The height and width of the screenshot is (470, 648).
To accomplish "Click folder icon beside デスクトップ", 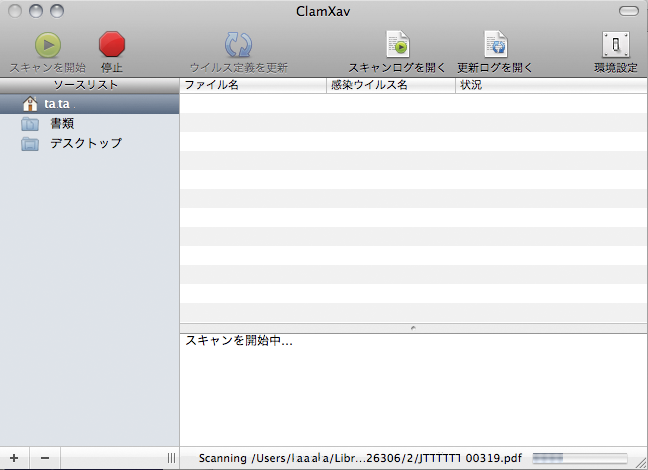I will click(x=30, y=143).
